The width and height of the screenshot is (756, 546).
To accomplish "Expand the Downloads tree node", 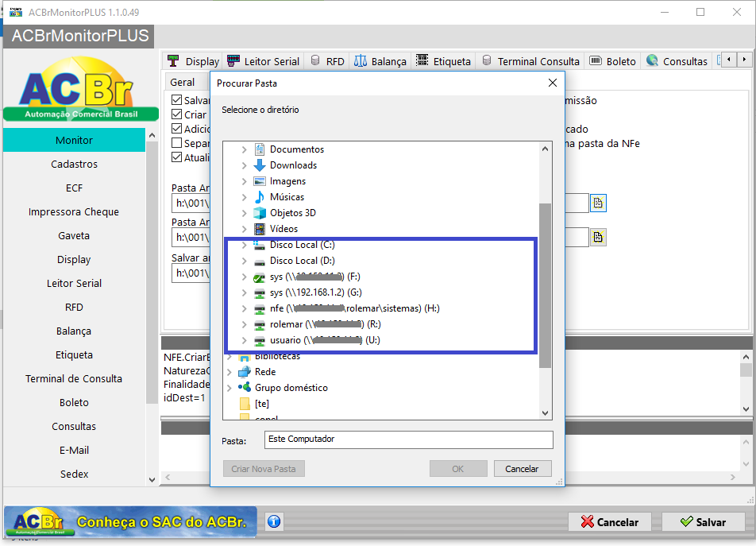I will click(244, 165).
